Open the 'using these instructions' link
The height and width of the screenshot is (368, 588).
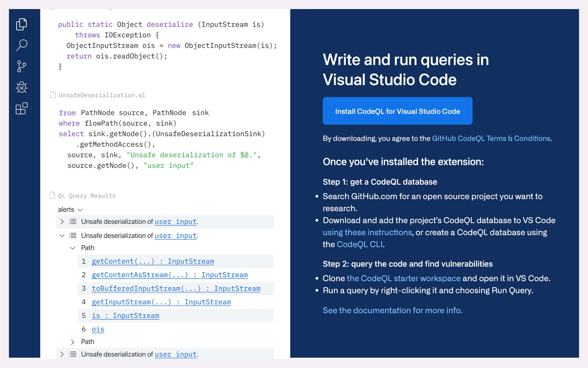tap(367, 232)
